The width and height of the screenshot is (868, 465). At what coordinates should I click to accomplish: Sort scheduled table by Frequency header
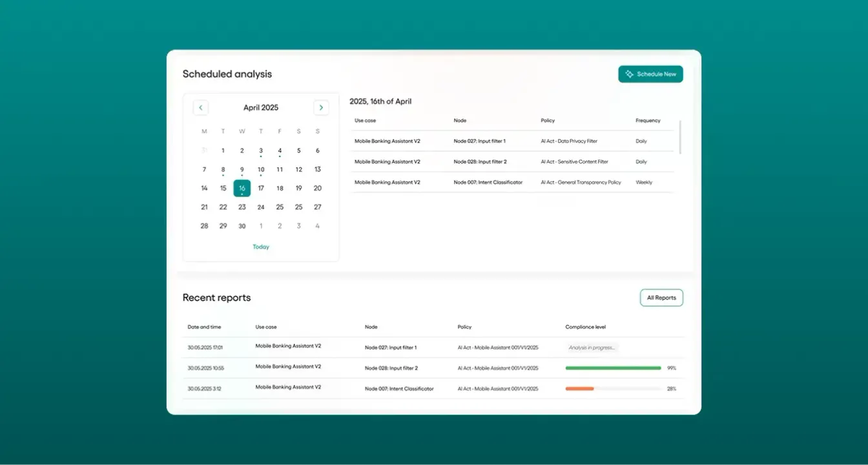(x=648, y=120)
